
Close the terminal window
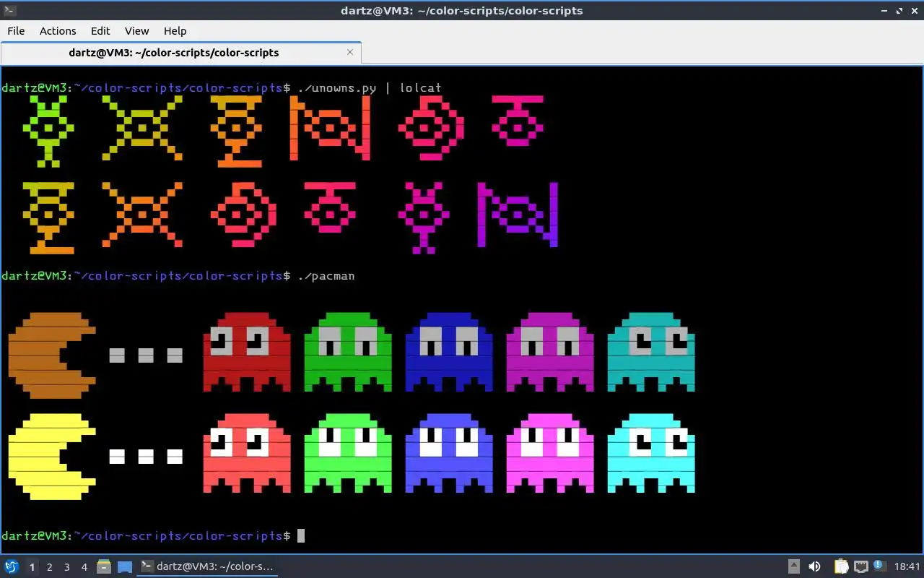[913, 10]
